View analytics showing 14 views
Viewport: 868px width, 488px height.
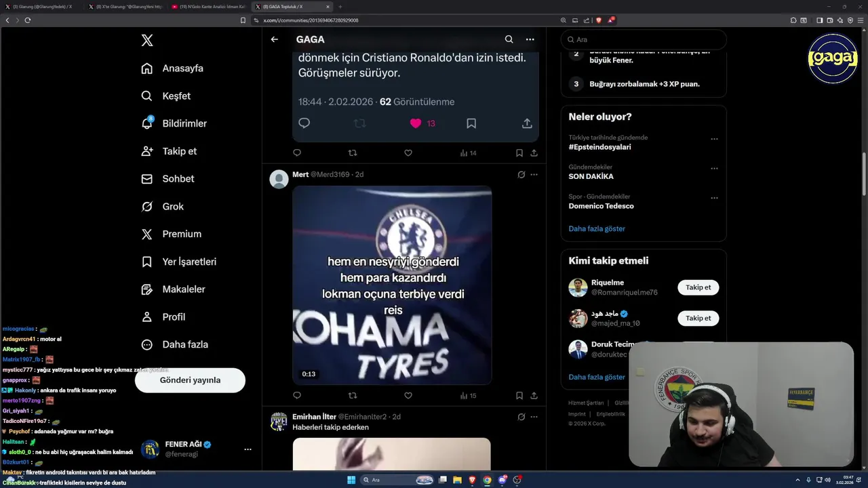(x=468, y=153)
